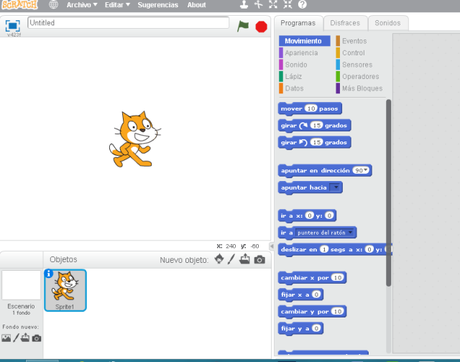Upload sprite from file
This screenshot has width=460, height=362.
pos(245,259)
